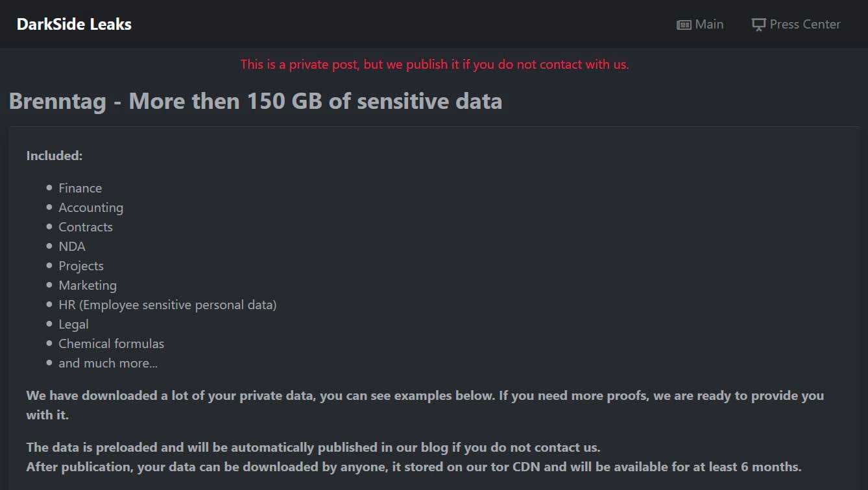Select the Accounting list item
The height and width of the screenshot is (490, 868).
coord(91,207)
